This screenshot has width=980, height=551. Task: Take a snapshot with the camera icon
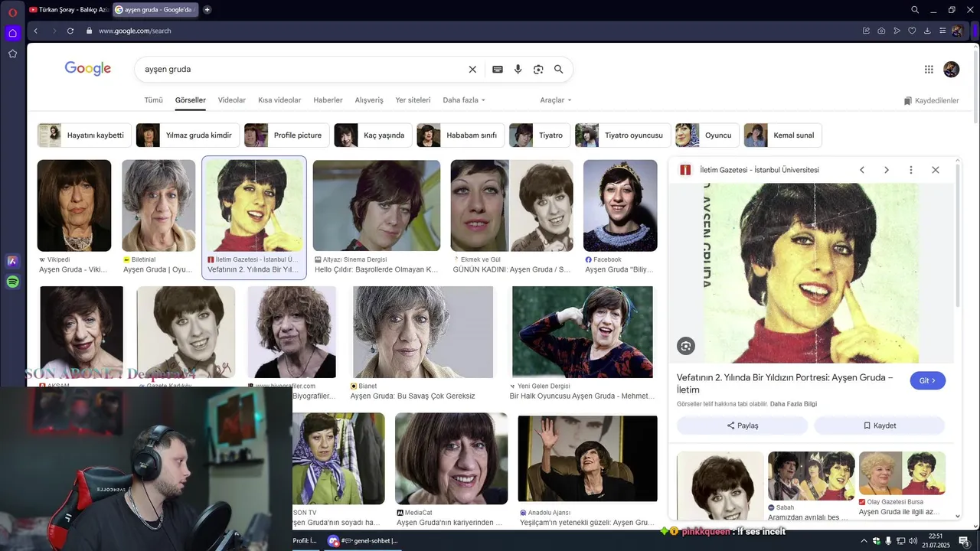tap(881, 31)
